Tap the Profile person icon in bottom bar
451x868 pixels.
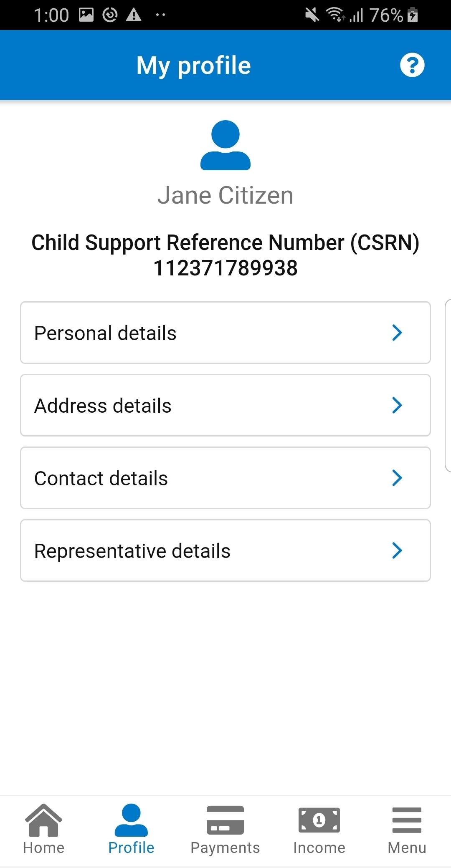pos(131,820)
